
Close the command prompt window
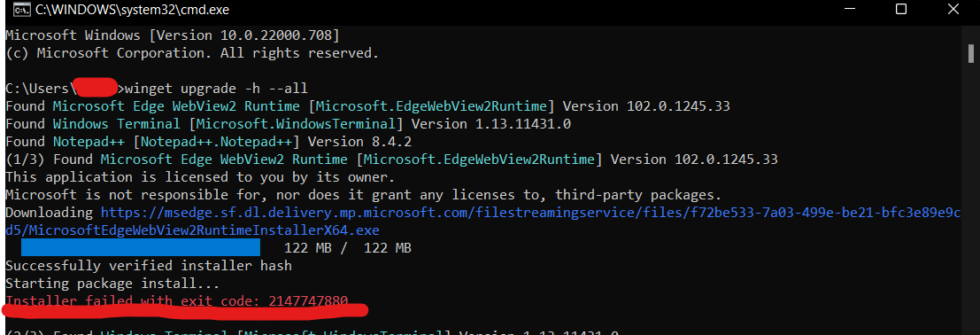tap(952, 10)
